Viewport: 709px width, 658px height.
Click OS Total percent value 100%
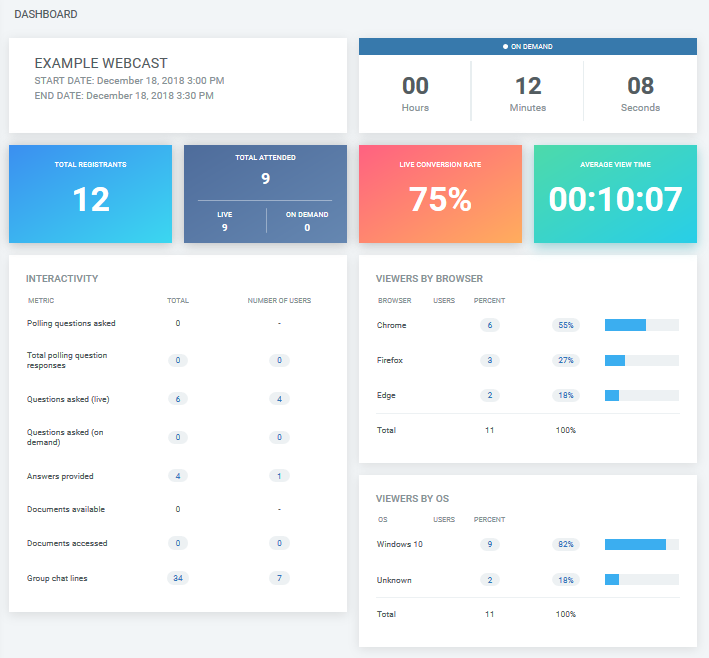(x=566, y=614)
